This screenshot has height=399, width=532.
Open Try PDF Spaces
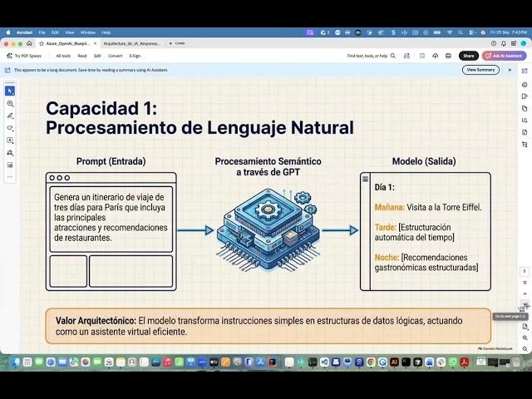click(24, 56)
